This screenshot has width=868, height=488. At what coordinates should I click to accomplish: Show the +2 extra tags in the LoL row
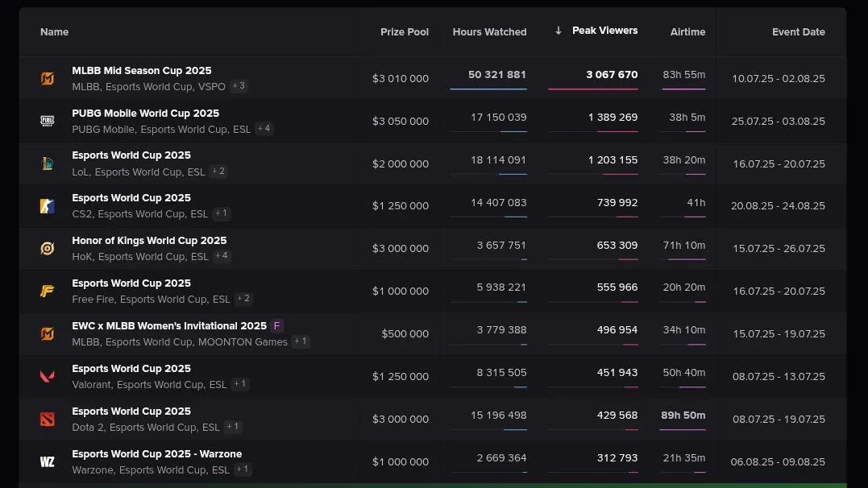pos(218,172)
